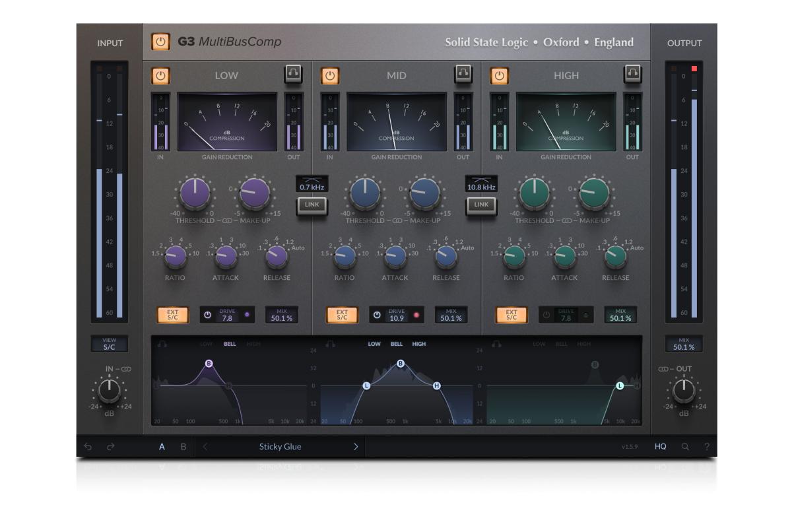The height and width of the screenshot is (532, 792).
Task: Disable the MID band power toggle
Action: [x=330, y=76]
